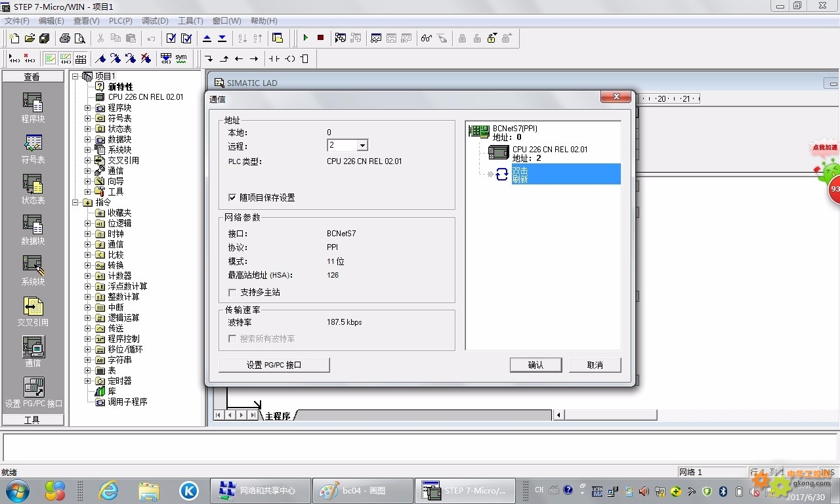Expand 定时器 instruction folder
Image resolution: width=840 pixels, height=504 pixels.
87,381
